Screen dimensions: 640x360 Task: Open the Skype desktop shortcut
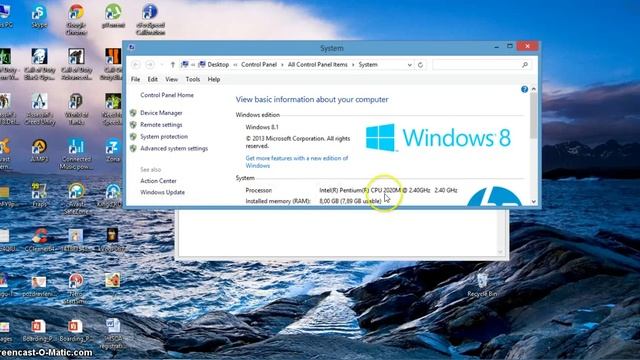tap(39, 16)
